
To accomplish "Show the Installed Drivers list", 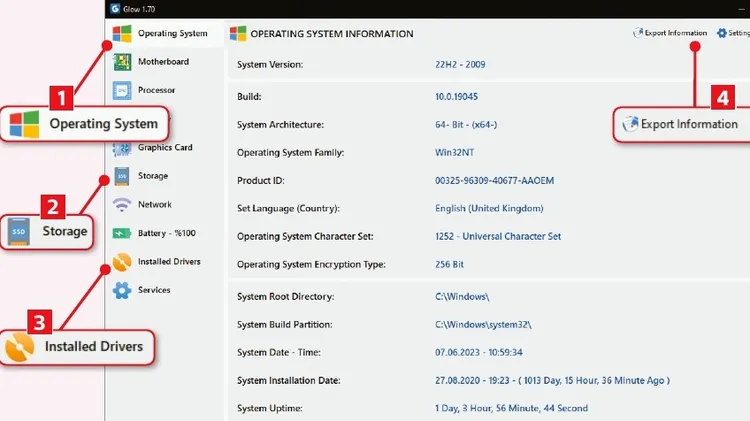I will pyautogui.click(x=169, y=261).
